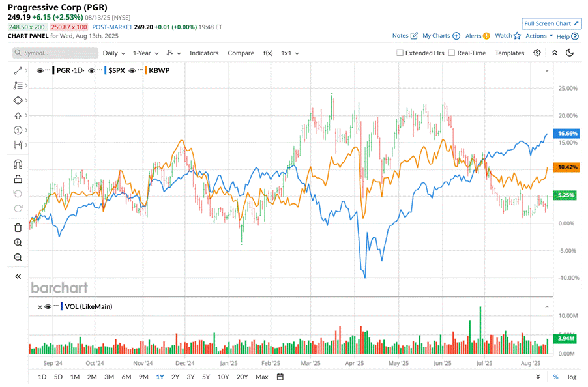Collapse the main chart legend chevron
The height and width of the screenshot is (387, 588).
click(x=547, y=70)
